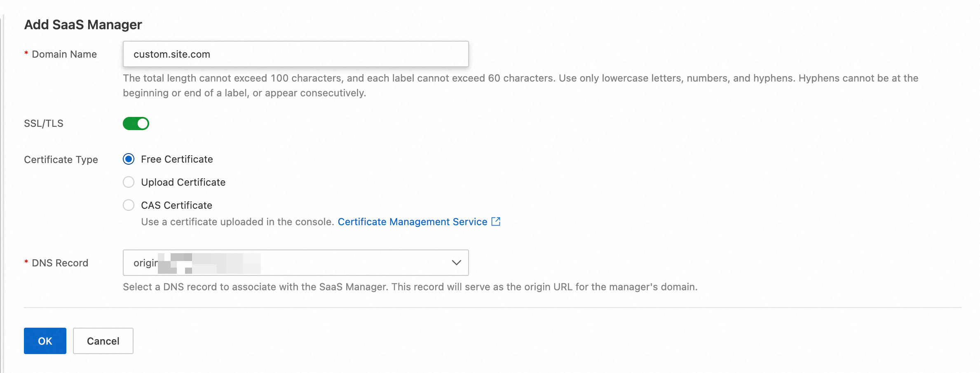Select the Free Certificate radio circle
980x373 pixels.
(129, 159)
